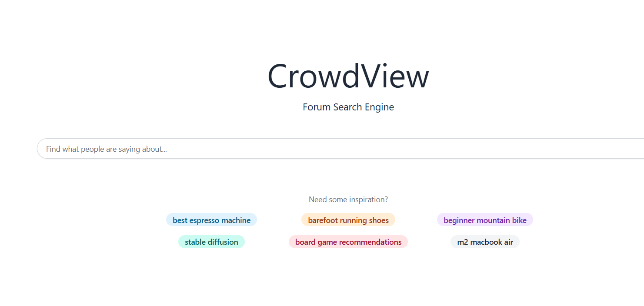Click the CrowdView title heading

(x=348, y=76)
